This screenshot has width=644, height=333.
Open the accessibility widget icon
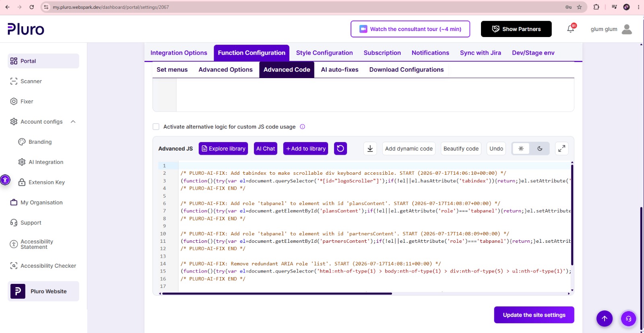pos(5,180)
